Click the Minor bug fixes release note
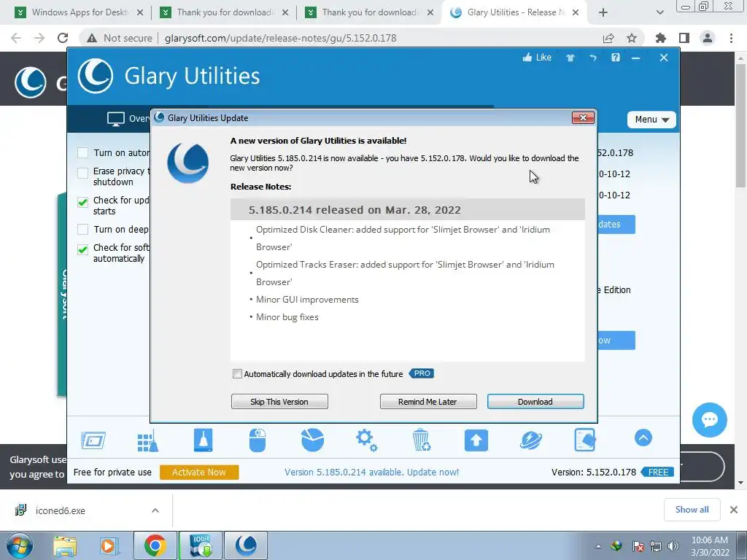This screenshot has width=747, height=560. coord(287,317)
